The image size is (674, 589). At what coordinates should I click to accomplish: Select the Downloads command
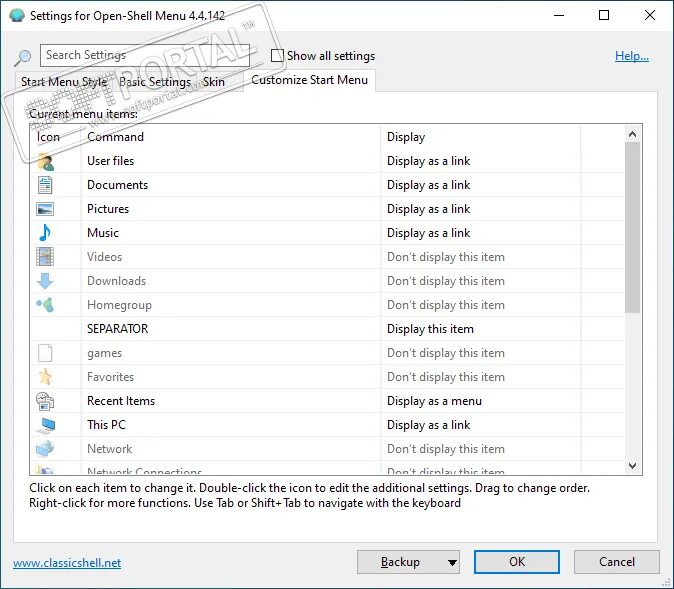point(116,281)
